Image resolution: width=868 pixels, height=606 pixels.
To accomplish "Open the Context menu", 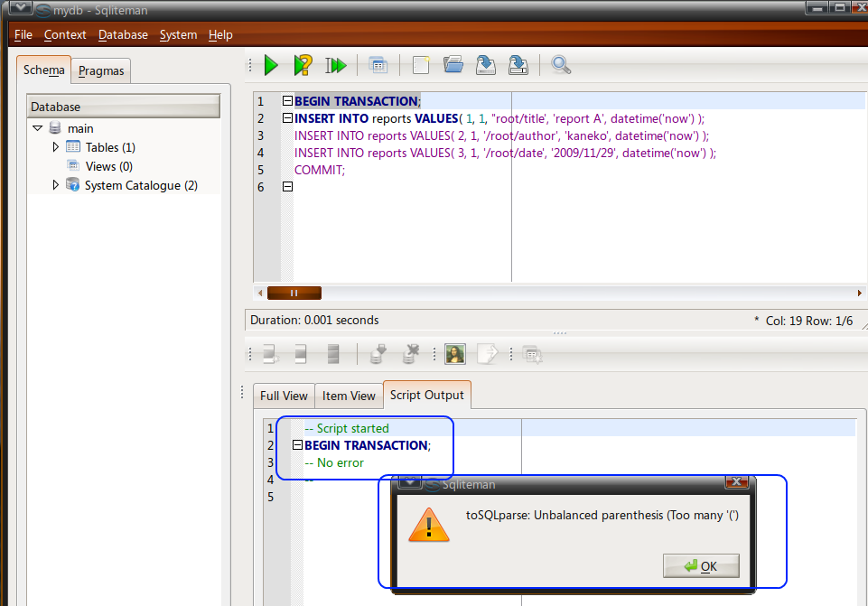I will click(x=65, y=35).
